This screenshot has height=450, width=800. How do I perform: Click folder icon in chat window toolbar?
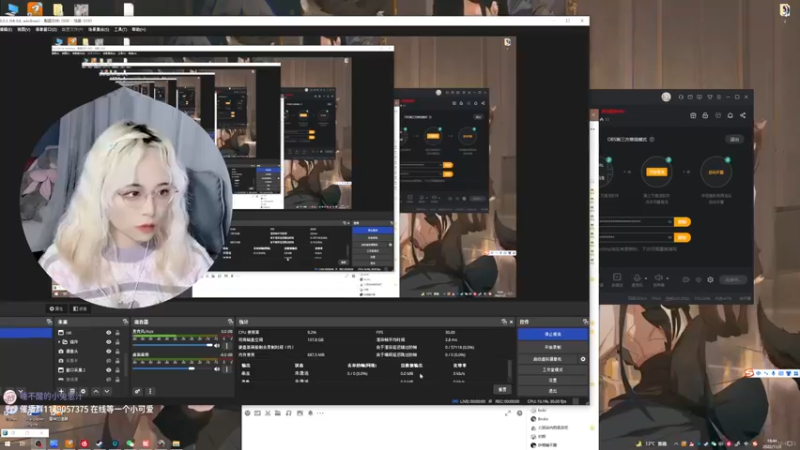click(278, 413)
